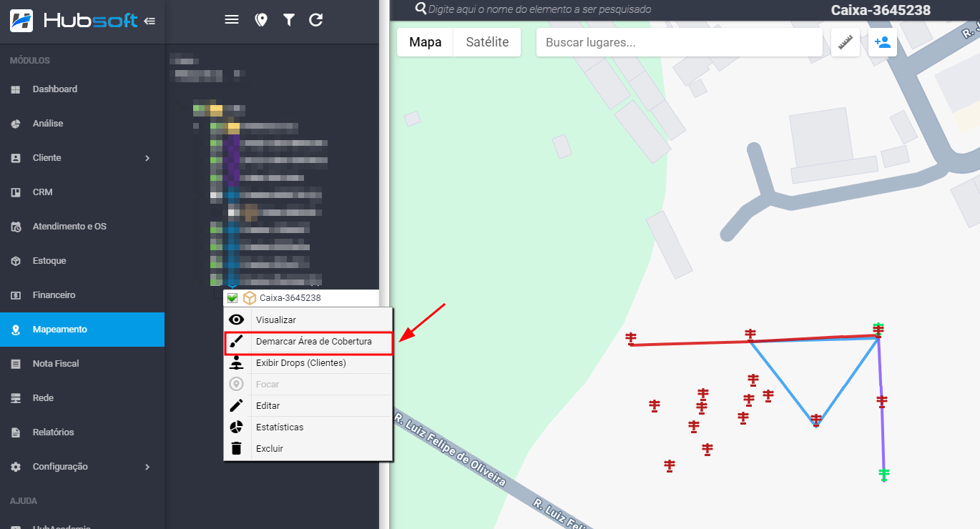This screenshot has width=980, height=529.
Task: Switch to the Mapa view tab
Action: click(x=425, y=42)
